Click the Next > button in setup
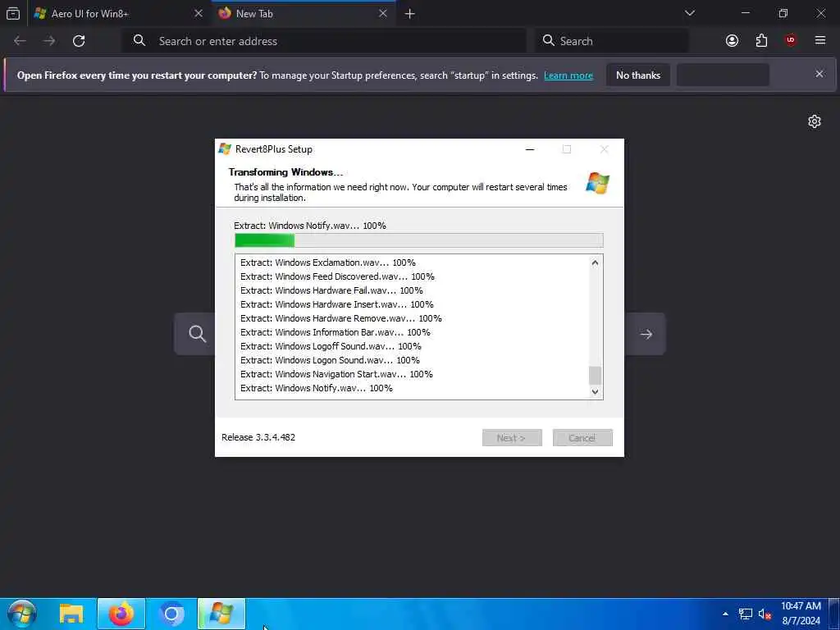The height and width of the screenshot is (630, 840). [x=512, y=438]
